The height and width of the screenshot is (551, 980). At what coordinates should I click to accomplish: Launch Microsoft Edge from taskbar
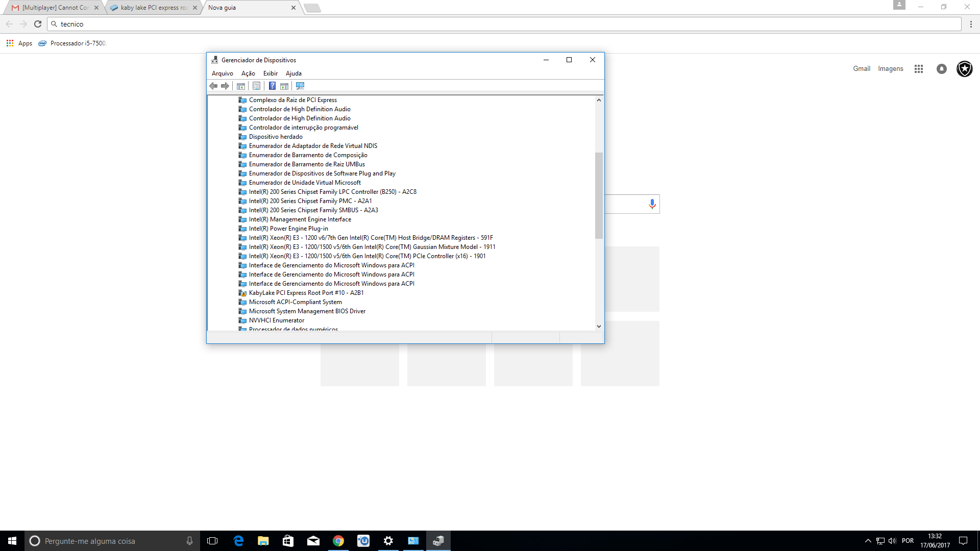(x=238, y=541)
